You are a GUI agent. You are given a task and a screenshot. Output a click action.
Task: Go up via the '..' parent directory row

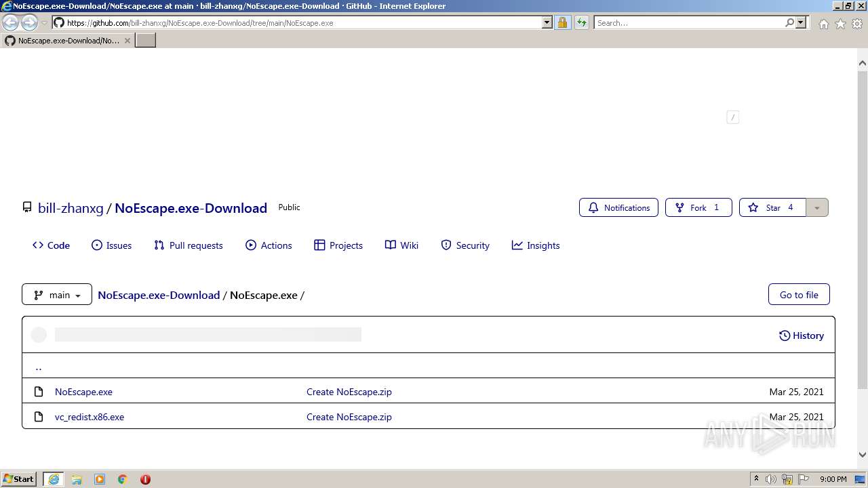click(x=428, y=366)
